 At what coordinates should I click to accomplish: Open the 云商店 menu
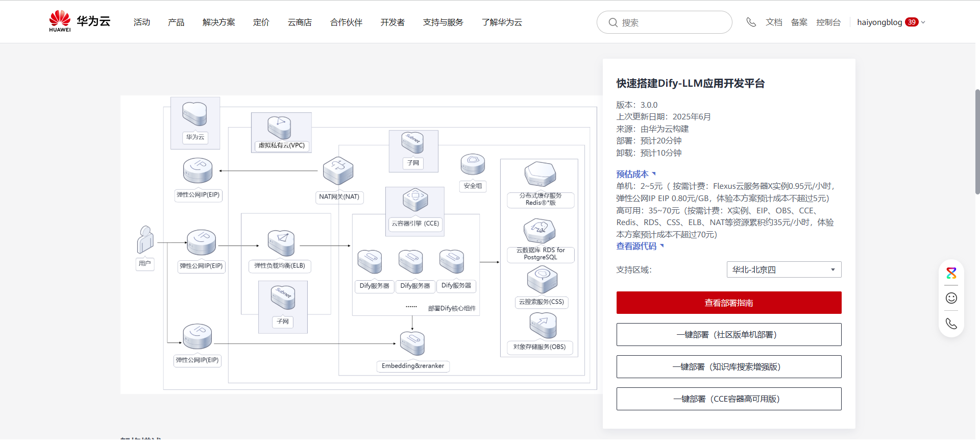tap(300, 22)
